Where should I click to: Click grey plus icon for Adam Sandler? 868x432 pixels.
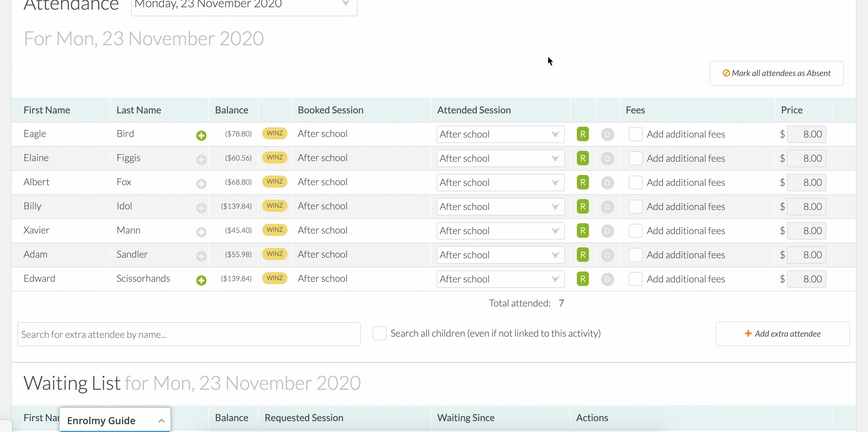[x=201, y=256]
